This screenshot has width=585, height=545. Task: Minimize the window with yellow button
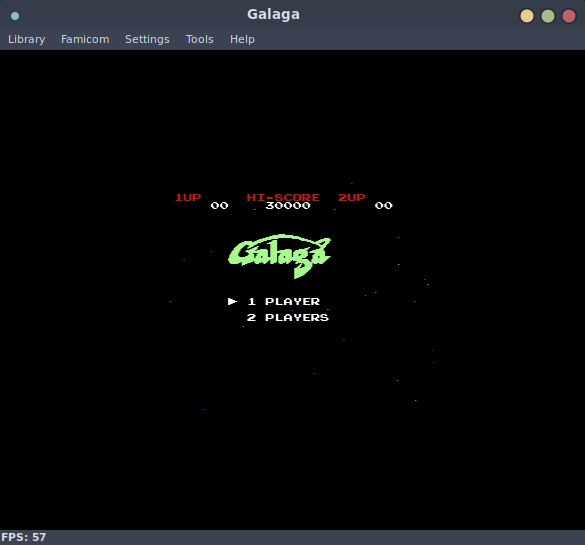point(527,16)
